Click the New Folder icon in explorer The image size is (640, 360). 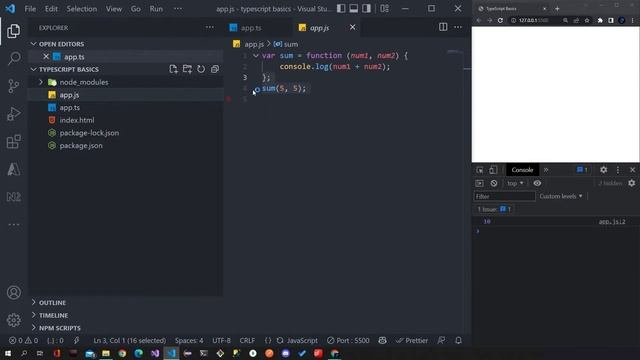(187, 69)
